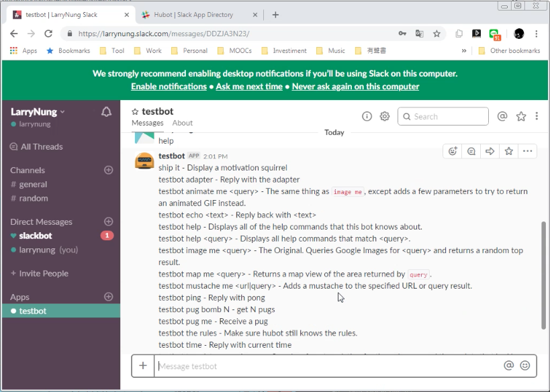Screen dimensions: 550x392
Task: Click the message attachment plus button
Action: 143,366
